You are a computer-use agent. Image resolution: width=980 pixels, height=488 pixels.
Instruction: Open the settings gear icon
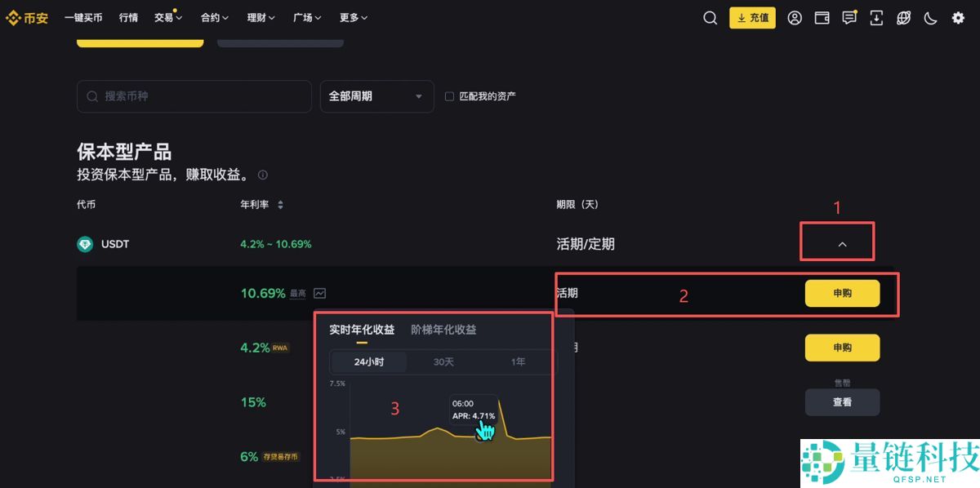[x=957, y=17]
